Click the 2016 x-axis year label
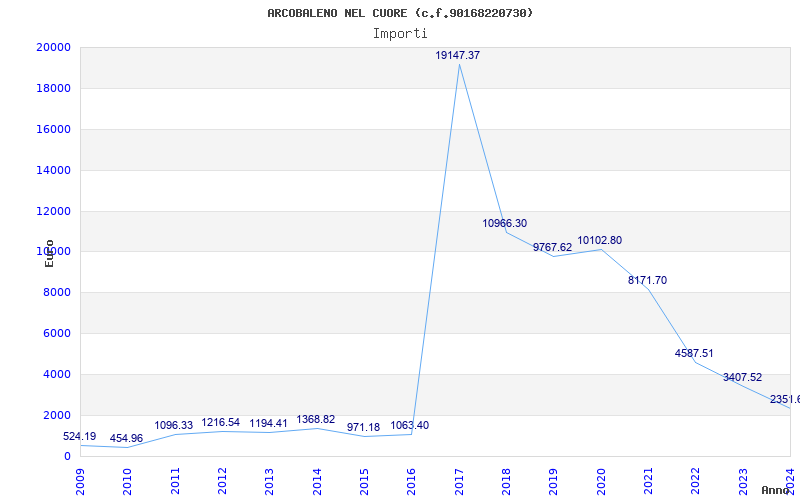The image size is (800, 500). [x=412, y=482]
